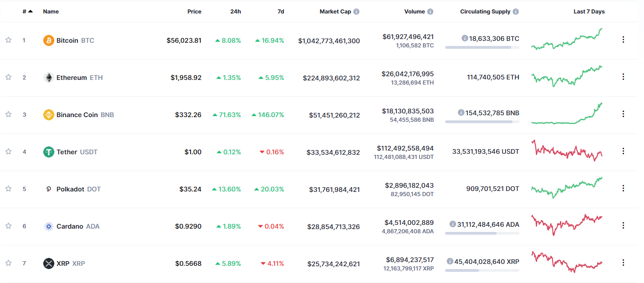Screen dimensions: 644x283
Task: Open the Polkadot row three-dot menu
Action: click(623, 189)
